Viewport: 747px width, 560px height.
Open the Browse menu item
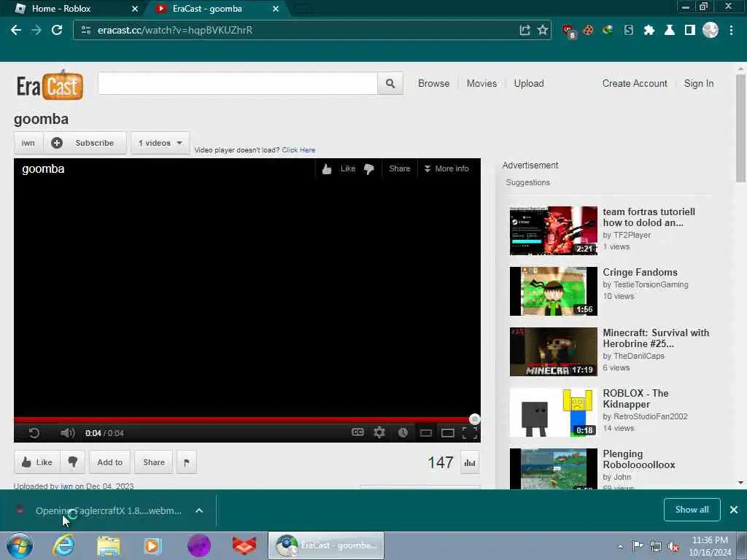[433, 83]
